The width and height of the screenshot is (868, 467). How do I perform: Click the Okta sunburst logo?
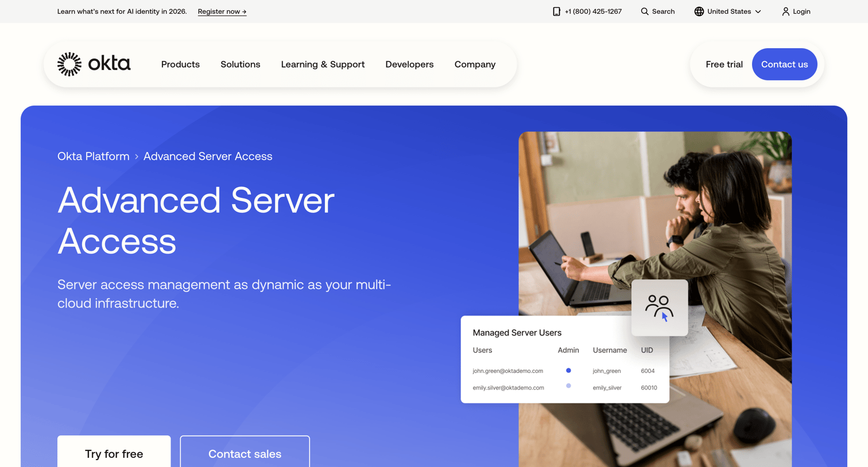point(69,64)
